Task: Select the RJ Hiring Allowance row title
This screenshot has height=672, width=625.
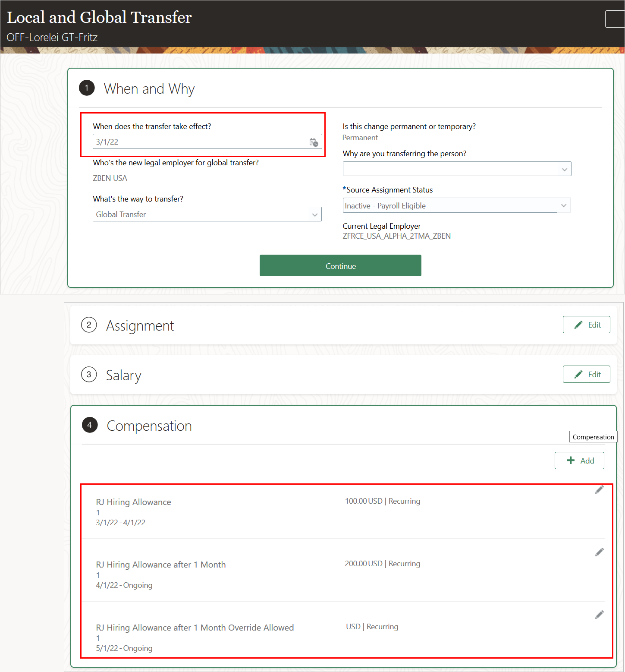Action: [133, 502]
